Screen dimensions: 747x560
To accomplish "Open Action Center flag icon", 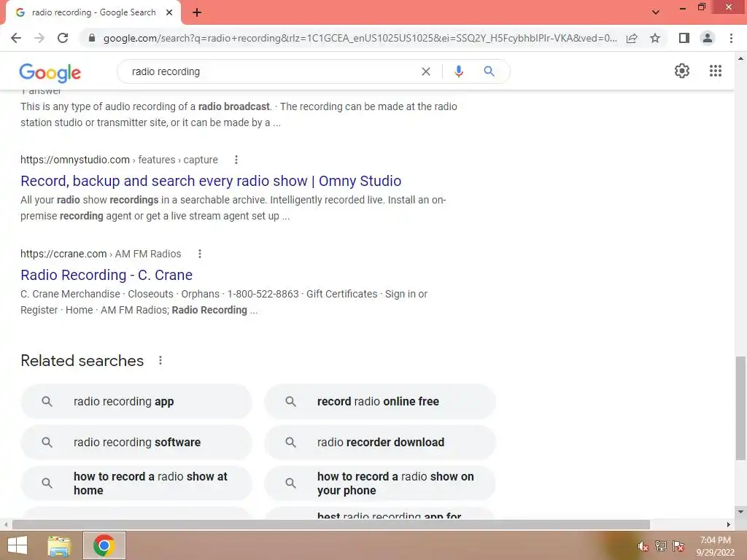I will click(678, 546).
